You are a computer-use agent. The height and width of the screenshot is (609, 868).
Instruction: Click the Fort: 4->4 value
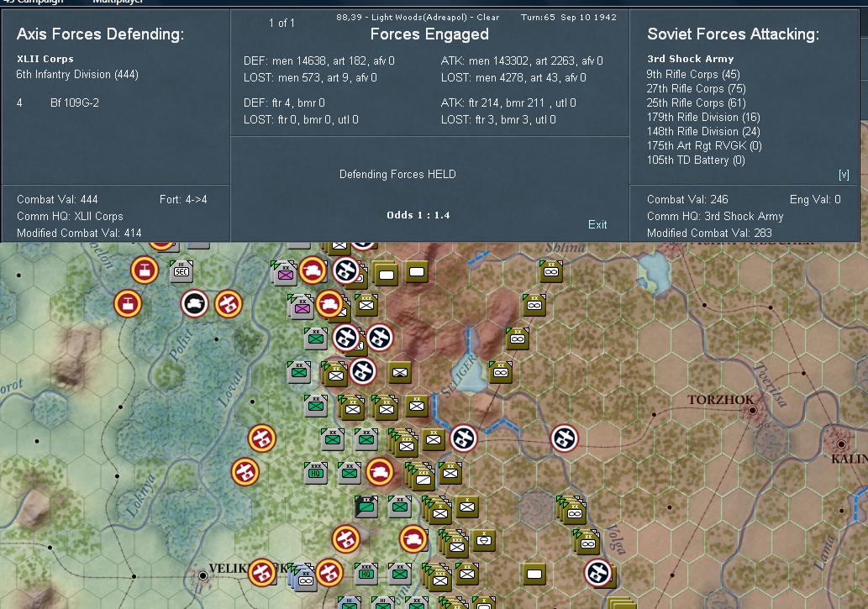(x=183, y=199)
